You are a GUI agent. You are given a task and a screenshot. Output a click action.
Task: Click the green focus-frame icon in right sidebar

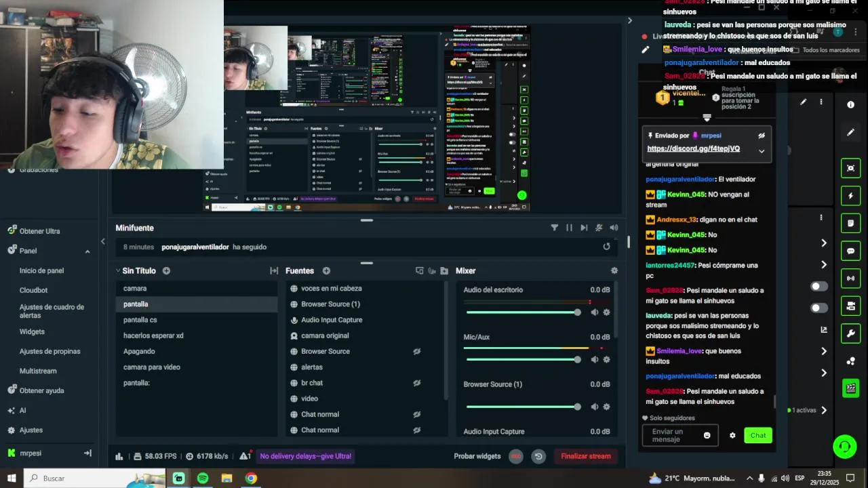tap(850, 168)
